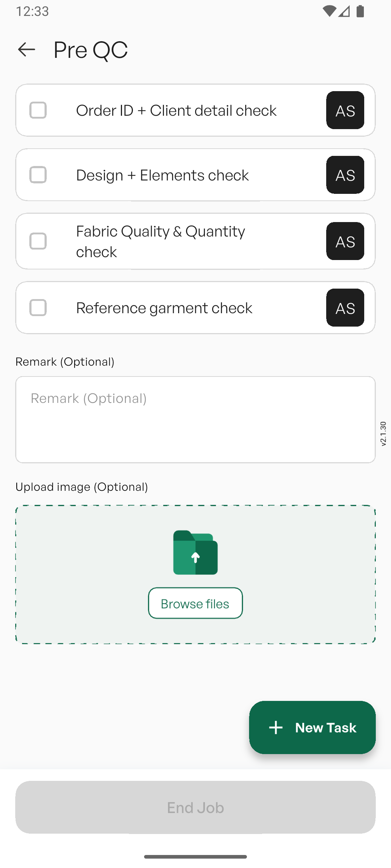Image resolution: width=391 pixels, height=868 pixels.
Task: Open AS assignee badge for Order ID check
Action: [x=345, y=110]
